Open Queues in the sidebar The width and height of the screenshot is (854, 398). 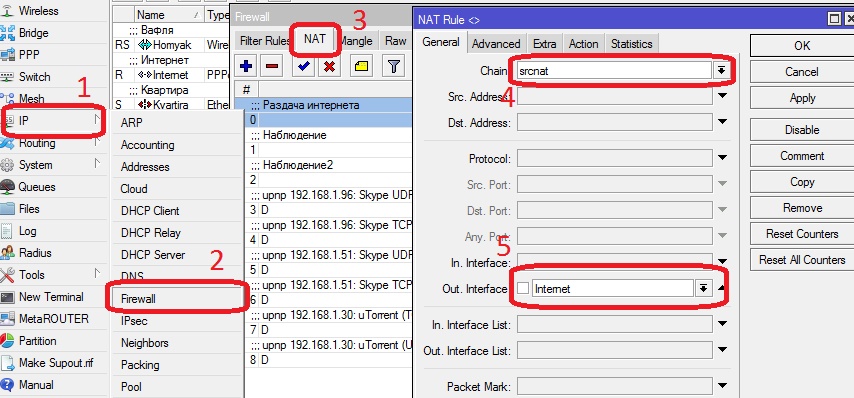click(x=37, y=187)
